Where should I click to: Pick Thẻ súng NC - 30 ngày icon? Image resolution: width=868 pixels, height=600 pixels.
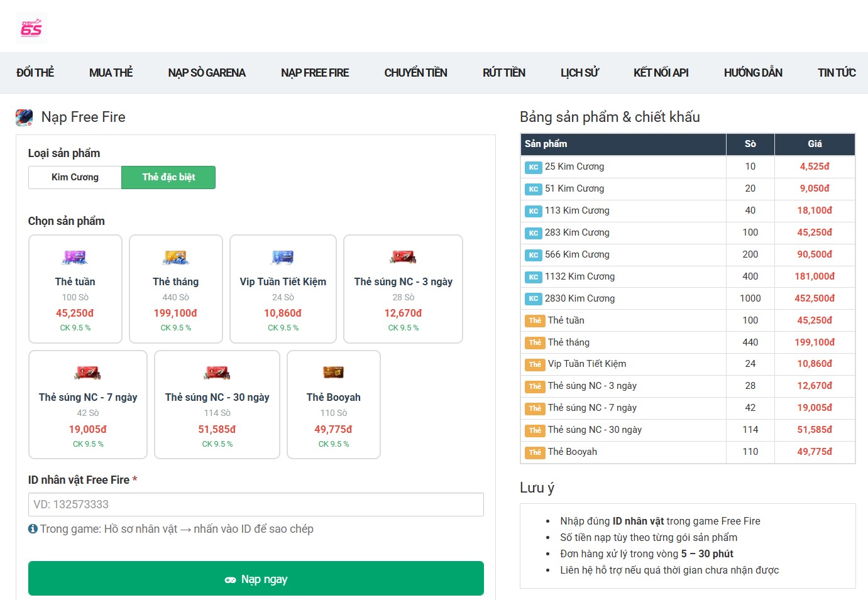217,373
